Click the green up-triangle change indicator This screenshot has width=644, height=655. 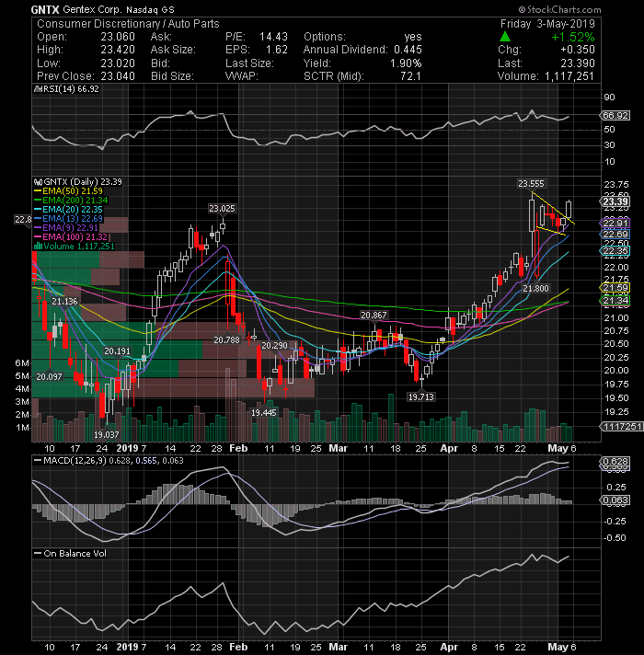pyautogui.click(x=504, y=37)
